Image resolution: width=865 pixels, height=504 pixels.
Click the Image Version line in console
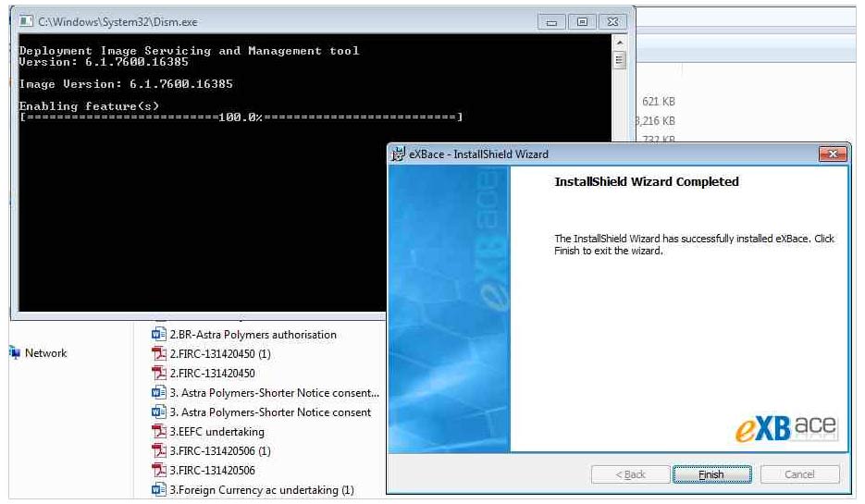(126, 84)
